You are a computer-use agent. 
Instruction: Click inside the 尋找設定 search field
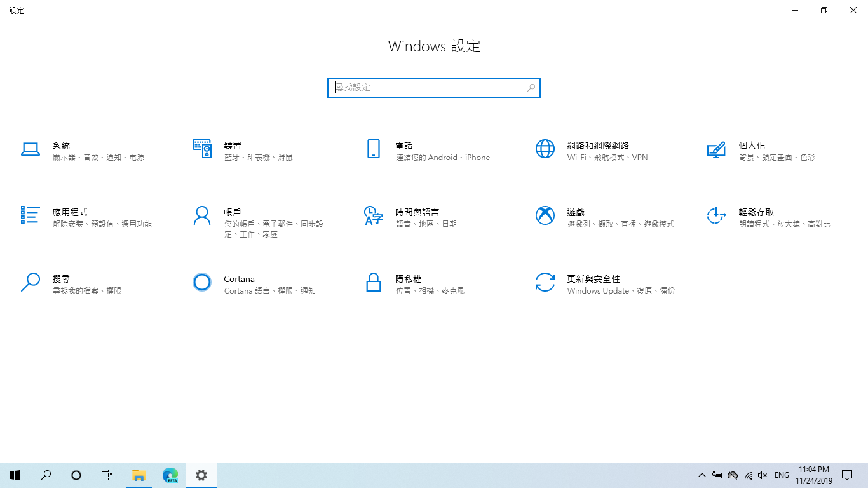(x=434, y=88)
